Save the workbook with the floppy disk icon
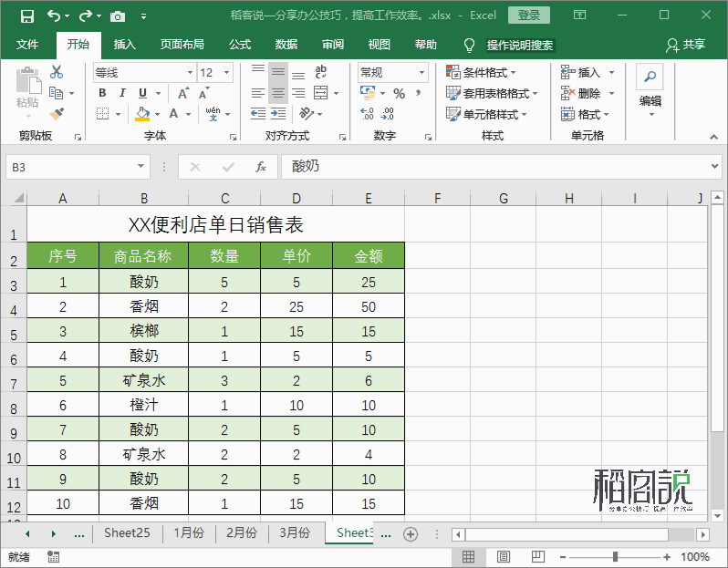Image resolution: width=728 pixels, height=568 pixels. coord(27,16)
